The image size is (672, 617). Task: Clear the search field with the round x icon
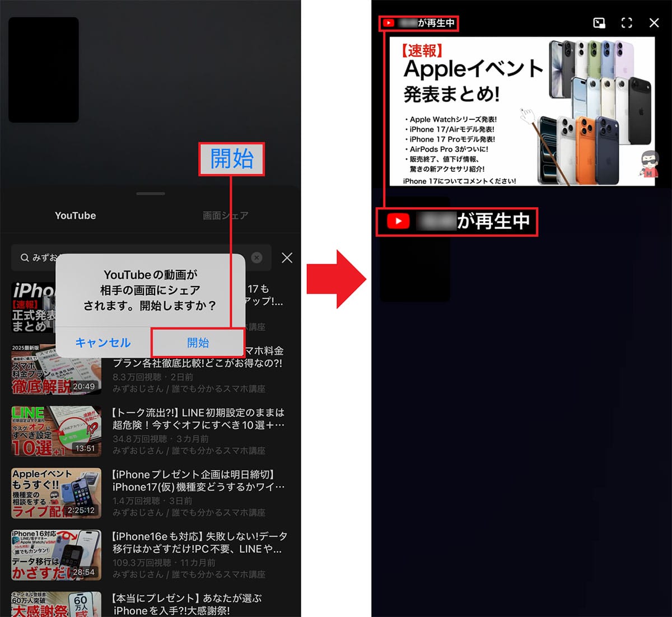(256, 258)
